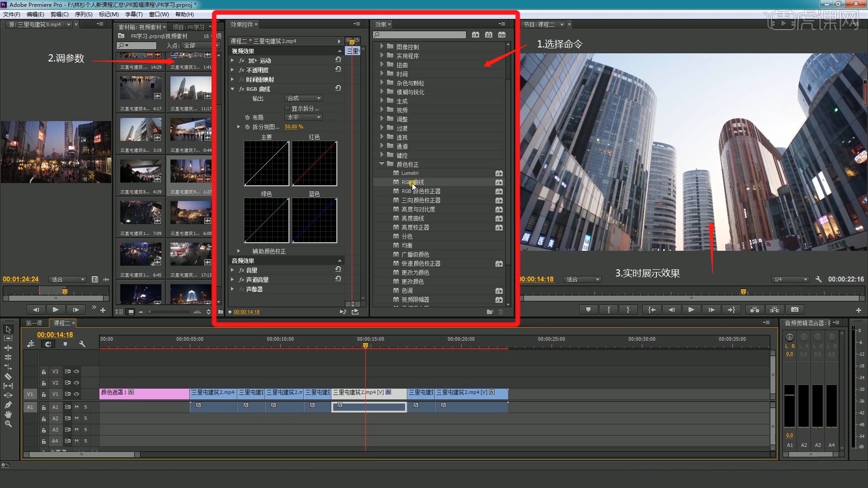Image resolution: width=868 pixels, height=488 pixels.
Task: Collapse the RGB 曲线 effect properties
Action: pyautogui.click(x=233, y=89)
